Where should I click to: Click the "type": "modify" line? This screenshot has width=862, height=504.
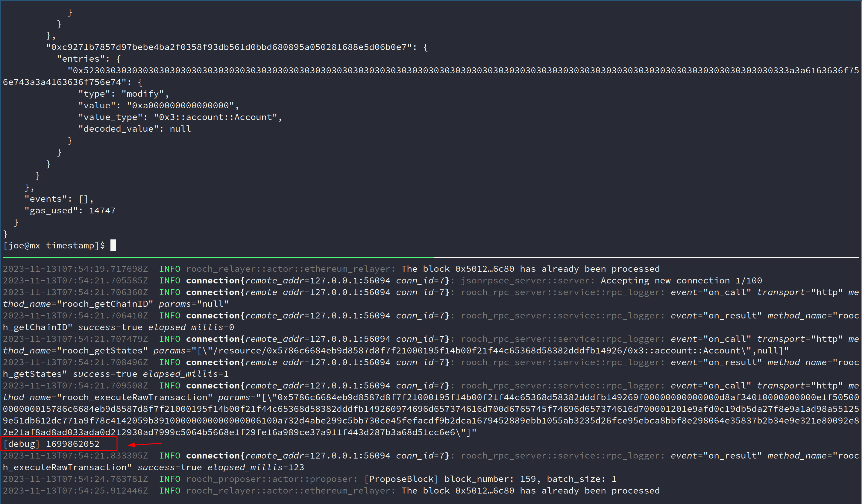pyautogui.click(x=123, y=94)
